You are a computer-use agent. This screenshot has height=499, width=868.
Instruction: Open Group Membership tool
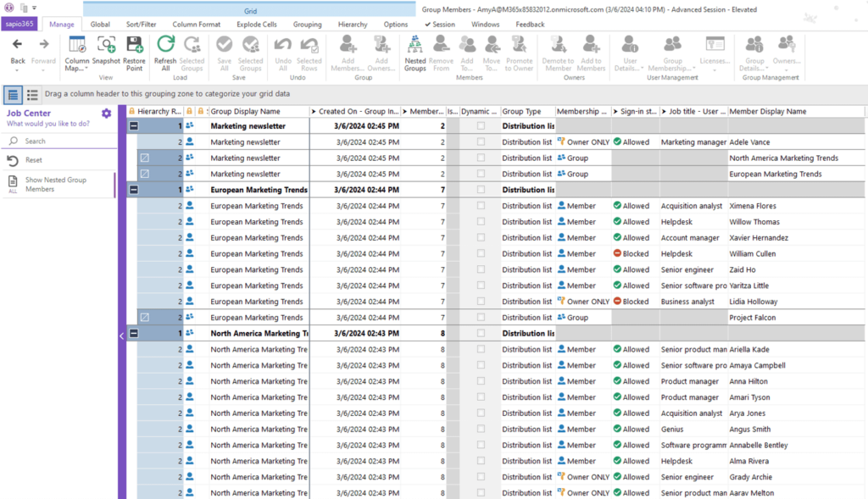point(672,53)
